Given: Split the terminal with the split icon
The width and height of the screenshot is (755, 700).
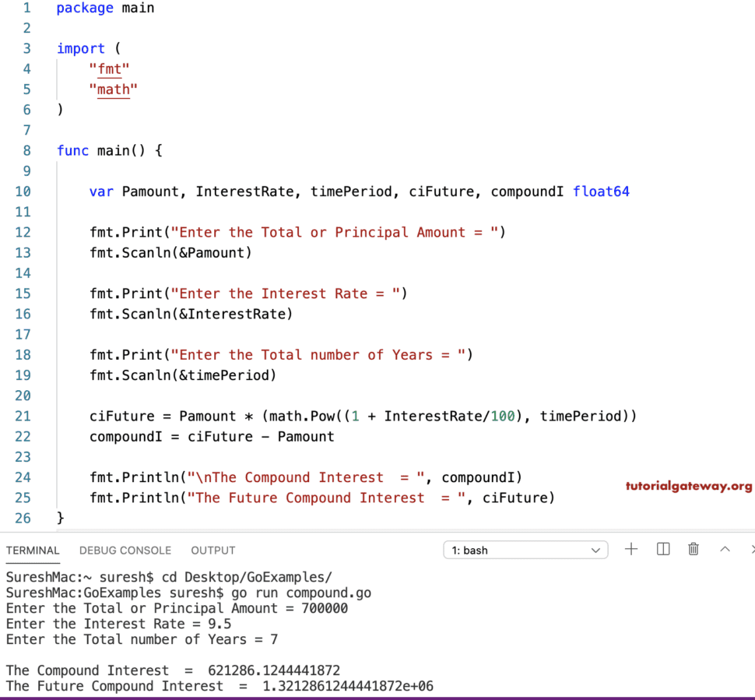Looking at the screenshot, I should 662,549.
